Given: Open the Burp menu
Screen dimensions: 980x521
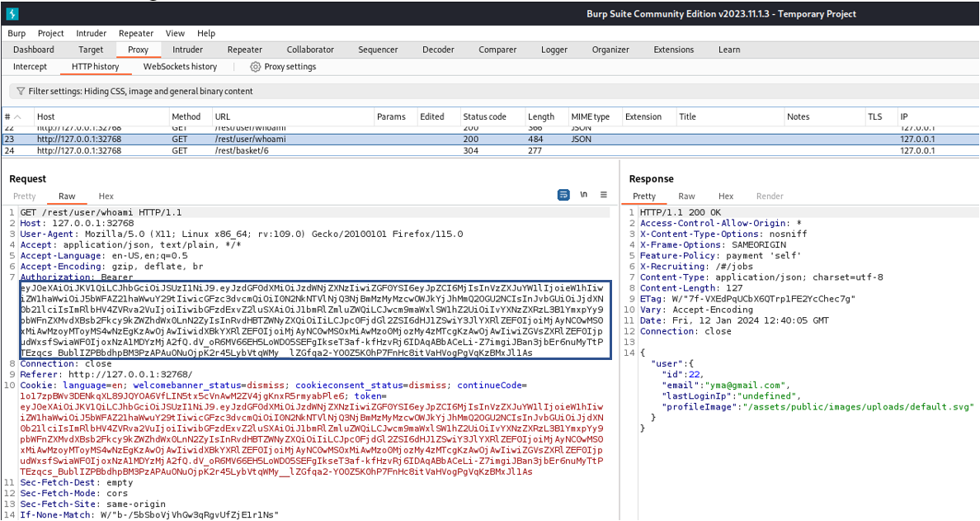Looking at the screenshot, I should pos(16,33).
